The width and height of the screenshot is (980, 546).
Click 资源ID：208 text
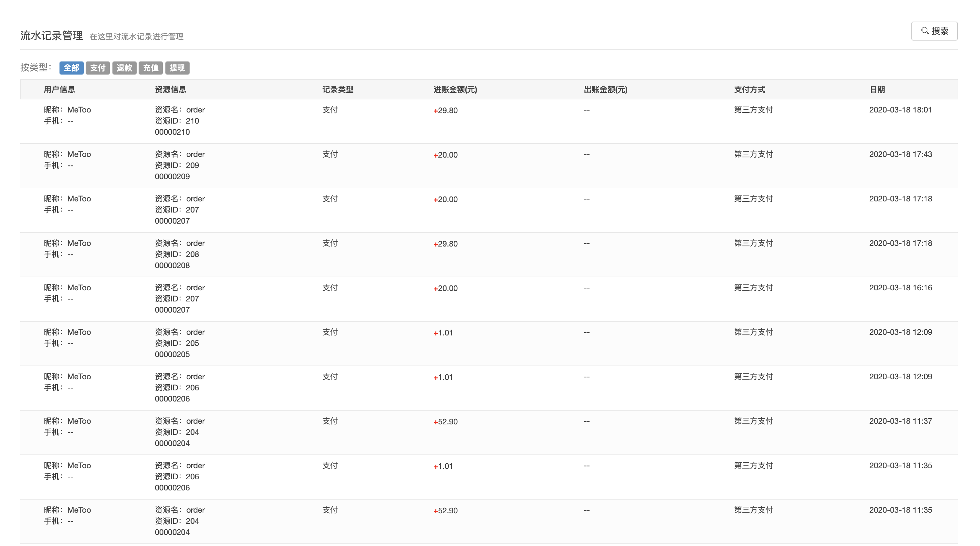(177, 254)
